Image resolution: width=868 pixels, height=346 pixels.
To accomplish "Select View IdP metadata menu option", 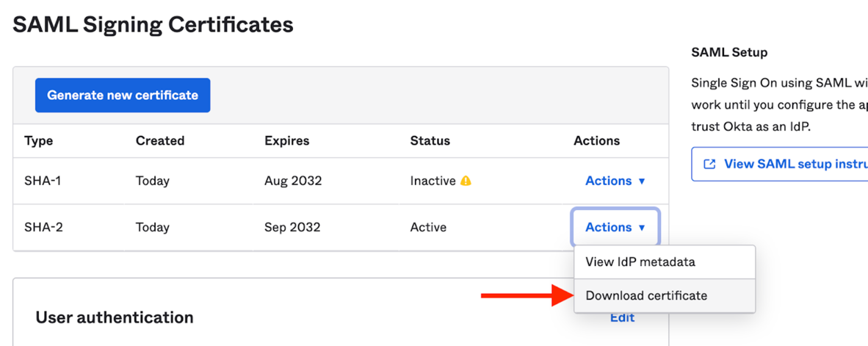I will (x=640, y=262).
